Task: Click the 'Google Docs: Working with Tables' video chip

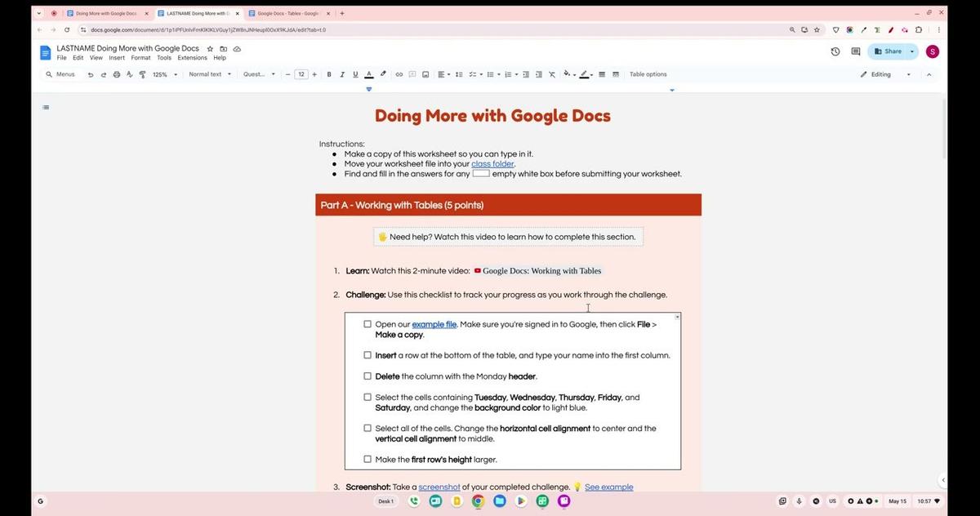Action: [x=537, y=270]
